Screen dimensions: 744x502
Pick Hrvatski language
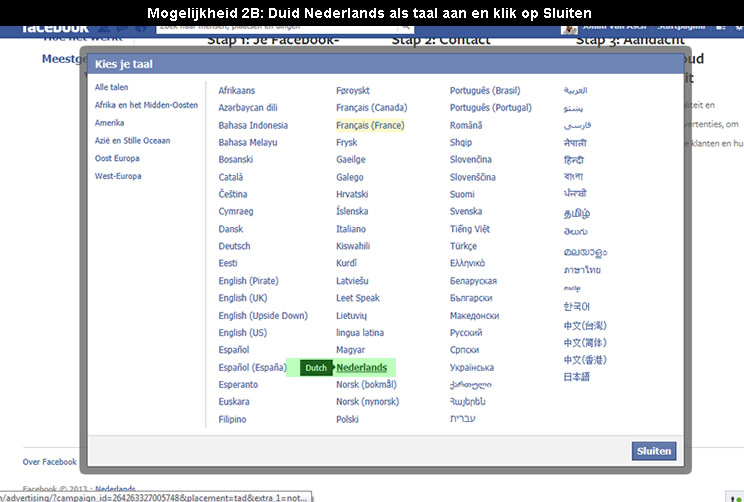pos(352,194)
